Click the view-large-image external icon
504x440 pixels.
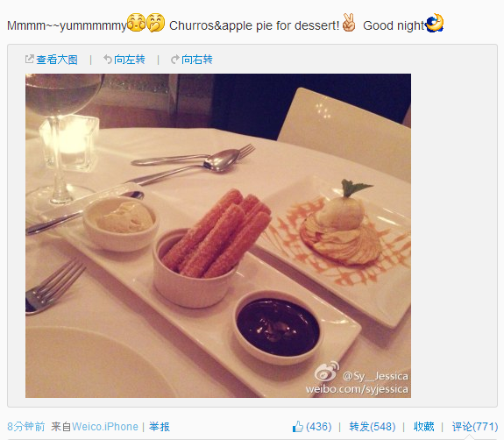pos(29,59)
